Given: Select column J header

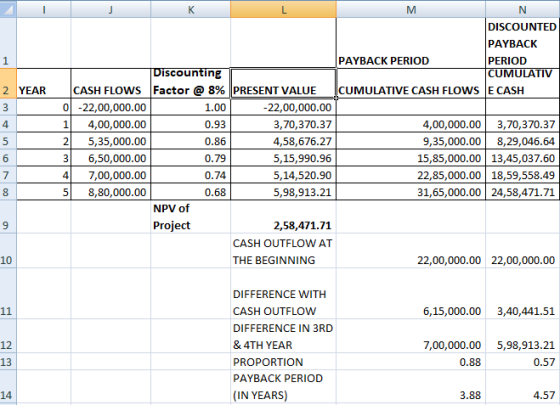Looking at the screenshot, I should [x=111, y=9].
